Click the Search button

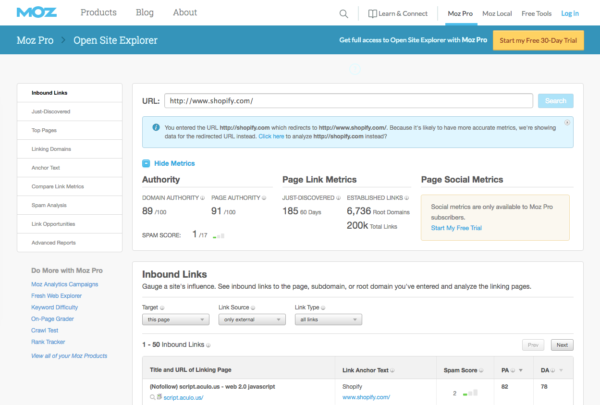[x=556, y=101]
